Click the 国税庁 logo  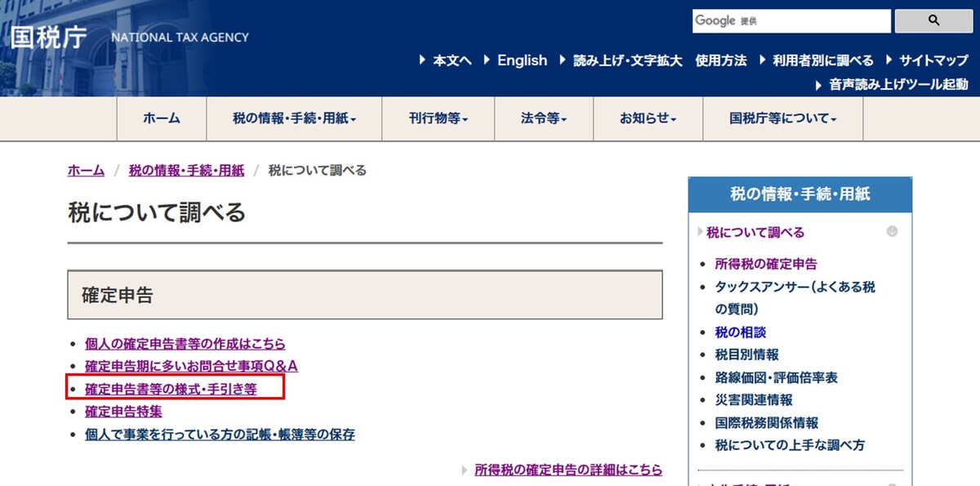point(48,38)
